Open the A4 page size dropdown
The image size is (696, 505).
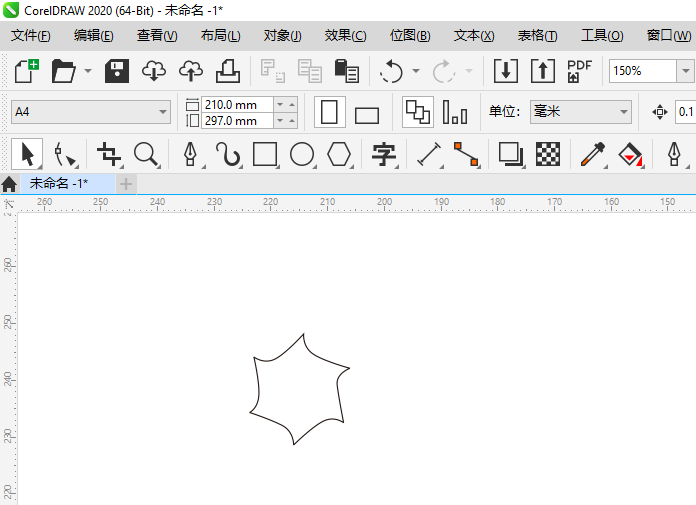coord(91,112)
